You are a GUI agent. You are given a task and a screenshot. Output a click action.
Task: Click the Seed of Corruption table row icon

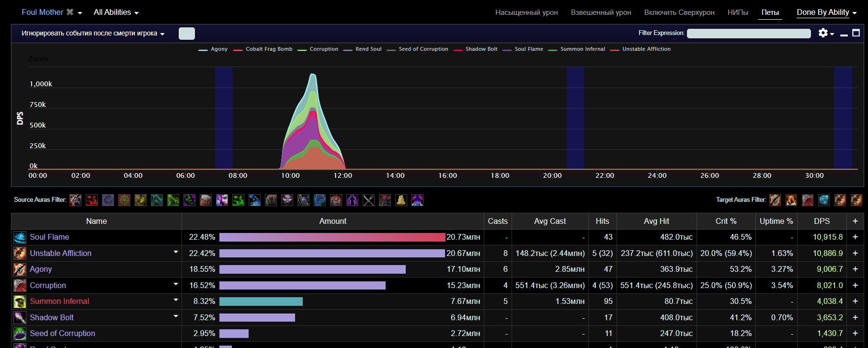pyautogui.click(x=20, y=334)
